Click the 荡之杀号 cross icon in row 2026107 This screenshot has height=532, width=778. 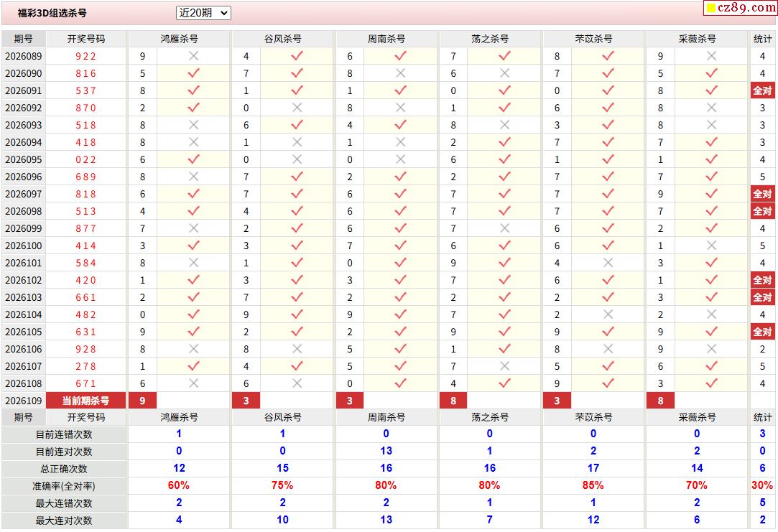point(504,366)
